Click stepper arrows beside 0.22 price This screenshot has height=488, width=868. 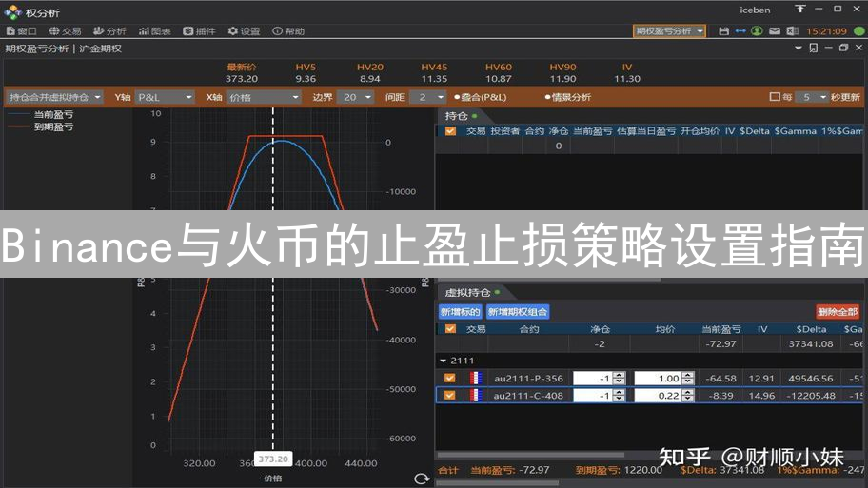687,396
